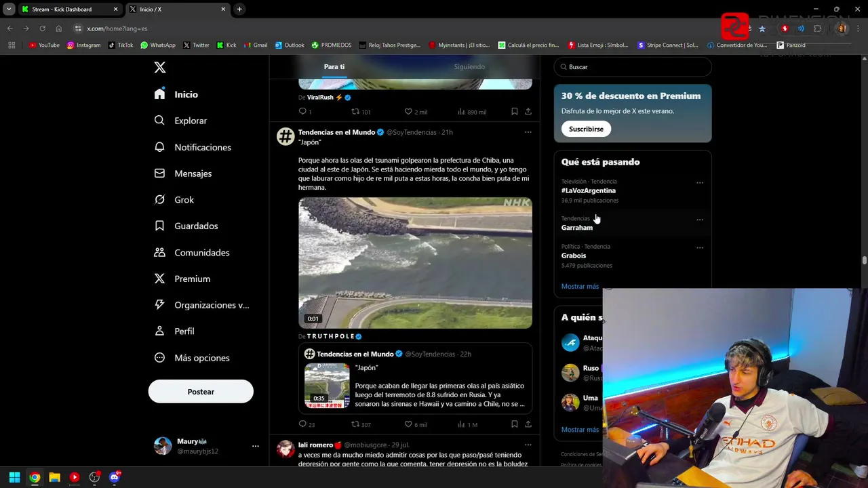Viewport: 868px width, 488px height.
Task: Share the Tendencias en el Mundo post
Action: coord(528,424)
